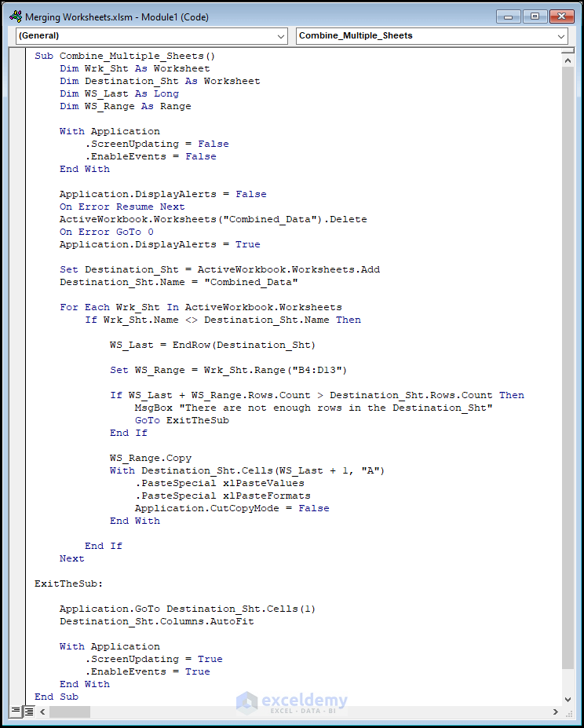The height and width of the screenshot is (728, 584).
Task: Click 'Dim Wrk_Sht As Worksheet' line
Action: [135, 68]
